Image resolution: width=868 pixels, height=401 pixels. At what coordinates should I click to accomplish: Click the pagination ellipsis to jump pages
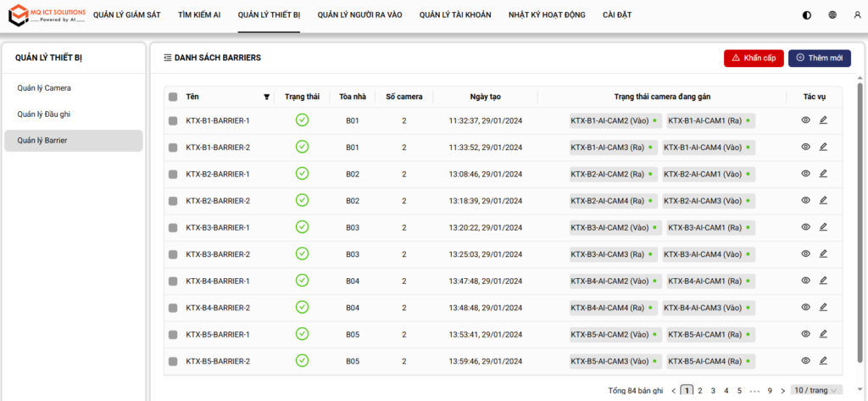click(x=754, y=391)
